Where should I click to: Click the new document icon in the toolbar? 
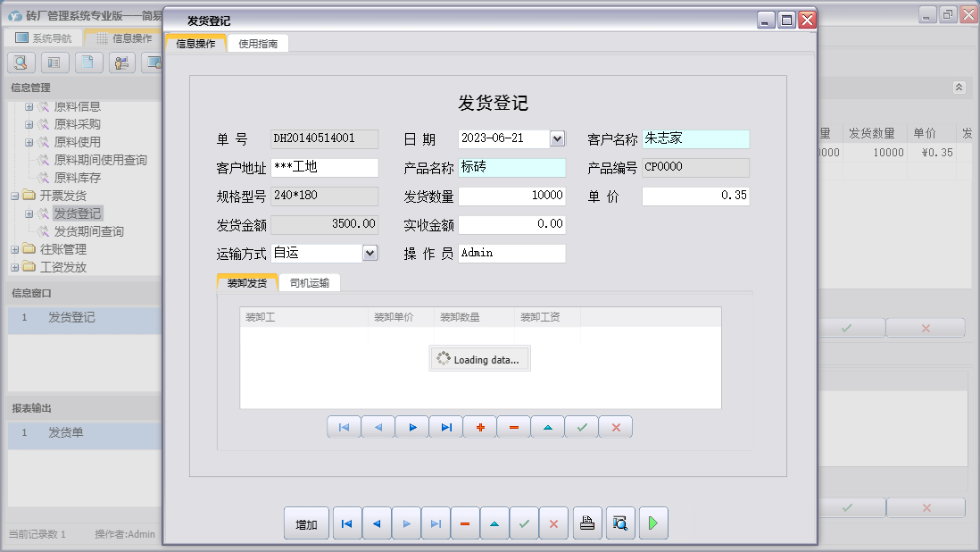pos(87,63)
